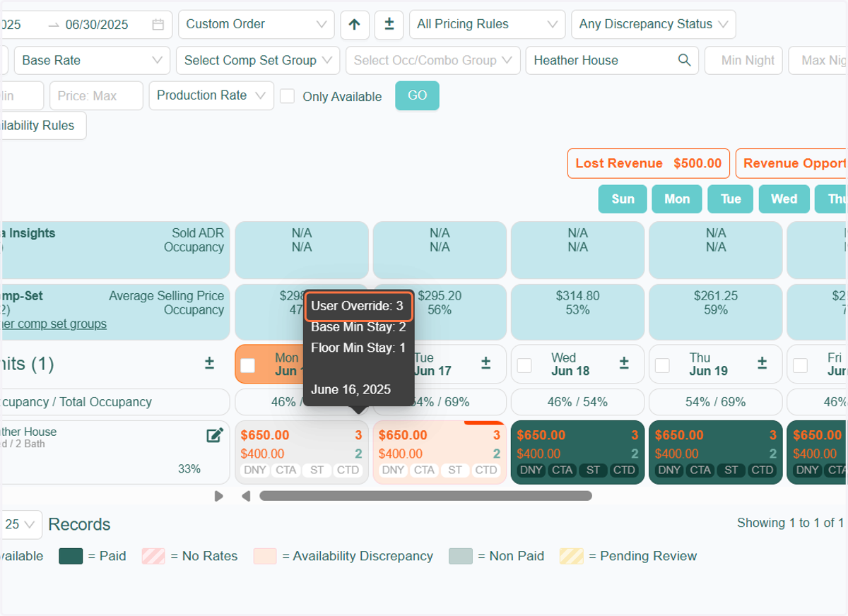Click the arrow between the date range values
This screenshot has width=848, height=616.
click(54, 25)
